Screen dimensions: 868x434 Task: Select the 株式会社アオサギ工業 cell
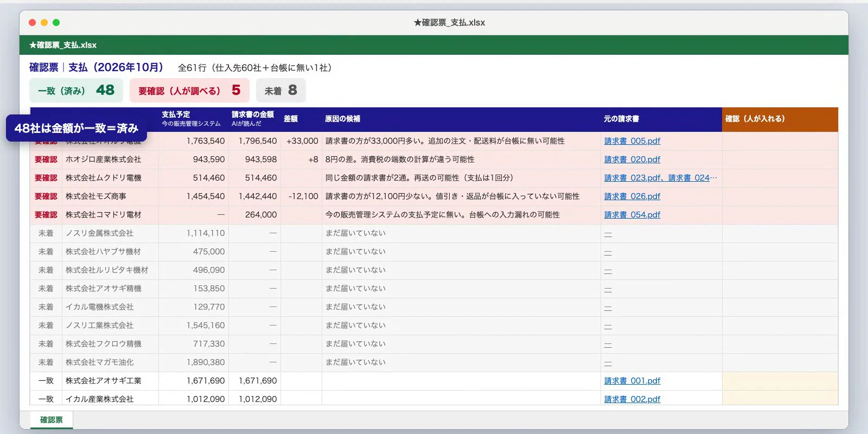[x=110, y=381]
